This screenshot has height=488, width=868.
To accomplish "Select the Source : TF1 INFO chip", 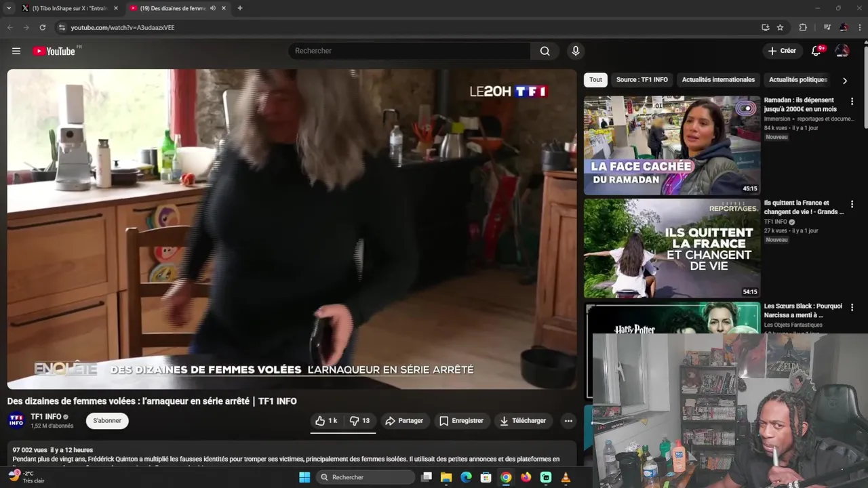I will (642, 80).
